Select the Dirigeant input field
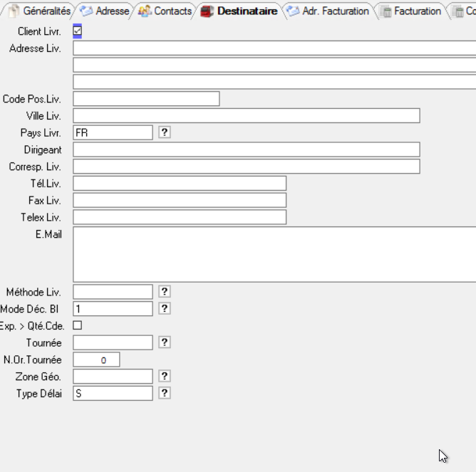 click(x=246, y=150)
